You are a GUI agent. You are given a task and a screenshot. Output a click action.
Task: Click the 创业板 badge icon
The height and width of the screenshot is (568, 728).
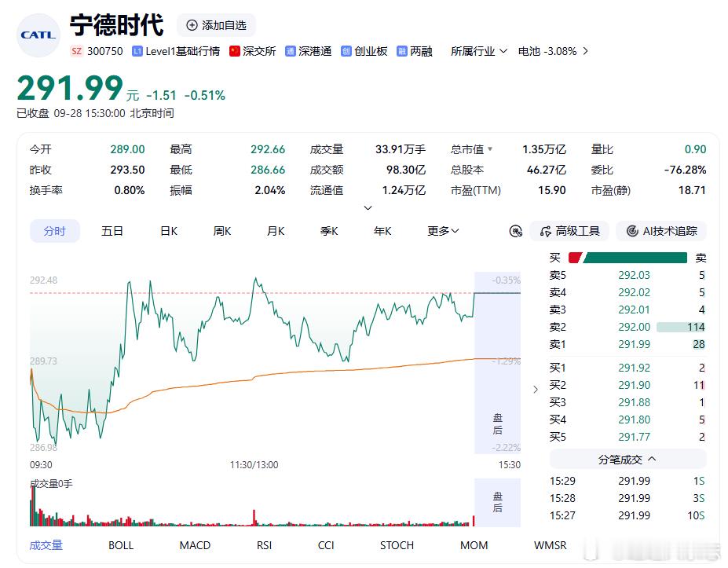point(346,51)
